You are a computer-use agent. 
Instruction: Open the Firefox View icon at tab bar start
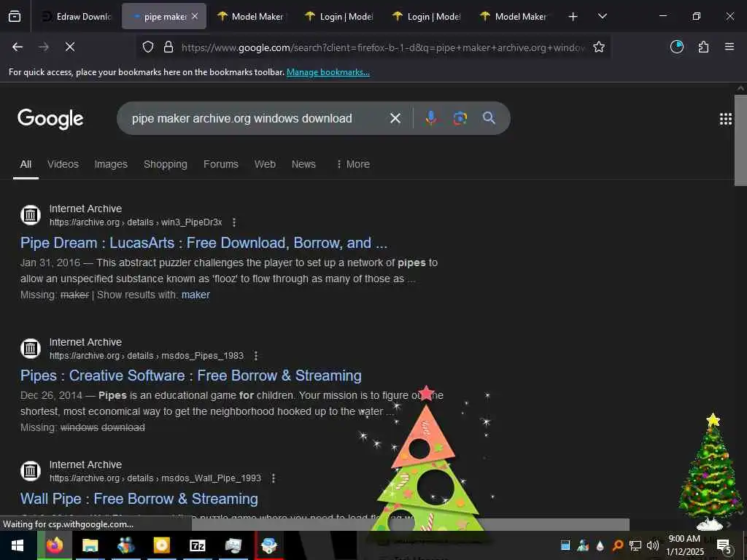[15, 16]
